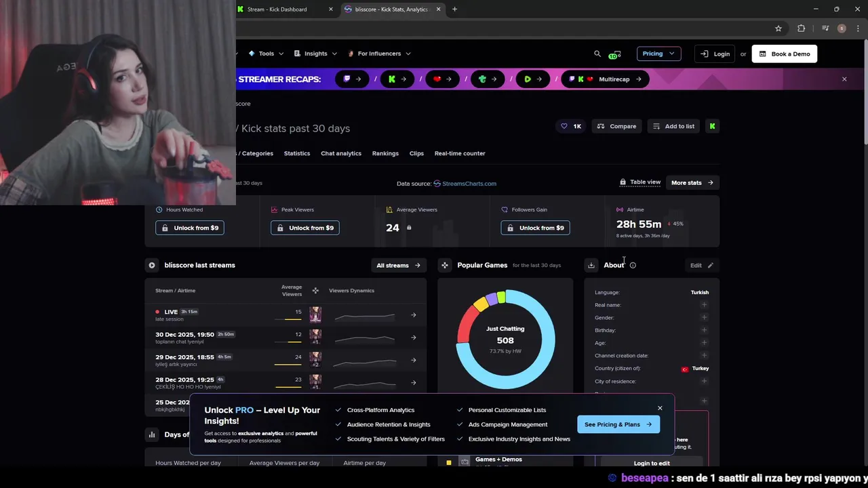Click the green Kick platform icon

tap(712, 126)
